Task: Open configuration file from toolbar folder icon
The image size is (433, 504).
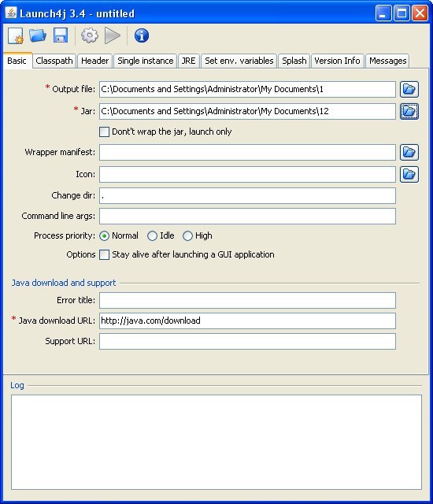Action: [x=38, y=35]
